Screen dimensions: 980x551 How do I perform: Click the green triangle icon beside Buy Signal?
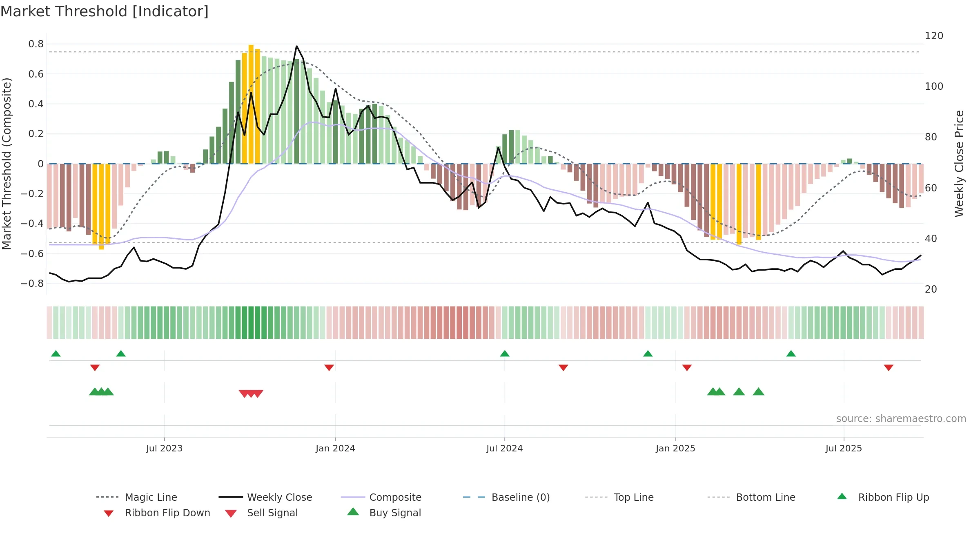tap(353, 512)
